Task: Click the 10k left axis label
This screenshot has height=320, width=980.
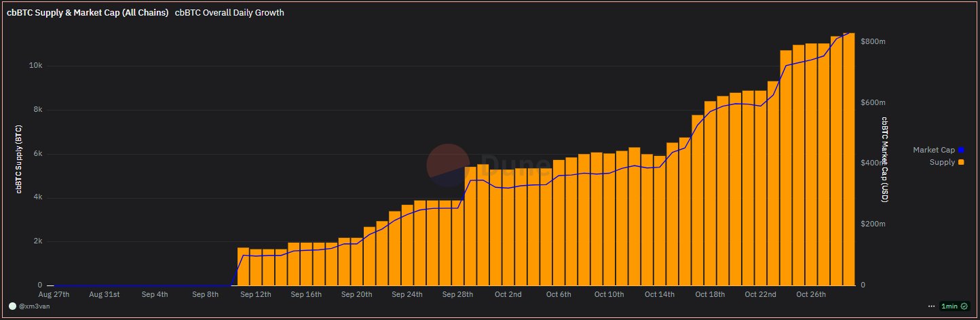Action: [x=35, y=66]
